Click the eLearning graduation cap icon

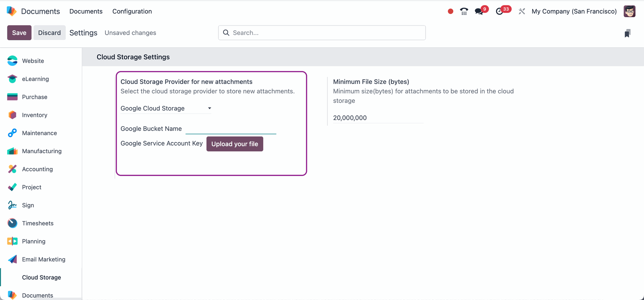12,79
